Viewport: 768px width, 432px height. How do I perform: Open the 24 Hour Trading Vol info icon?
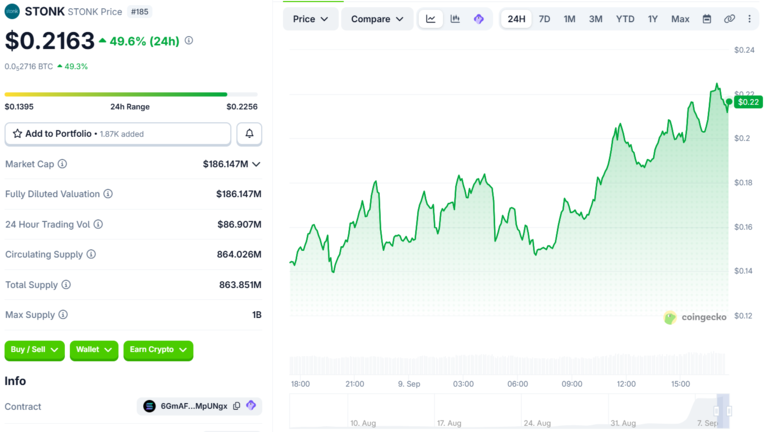98,224
